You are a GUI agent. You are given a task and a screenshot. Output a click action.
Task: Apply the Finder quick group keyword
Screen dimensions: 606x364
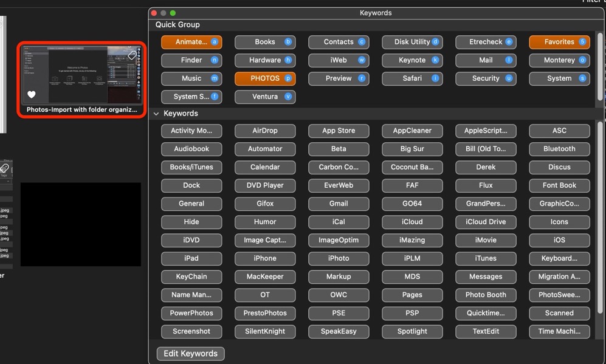[191, 60]
